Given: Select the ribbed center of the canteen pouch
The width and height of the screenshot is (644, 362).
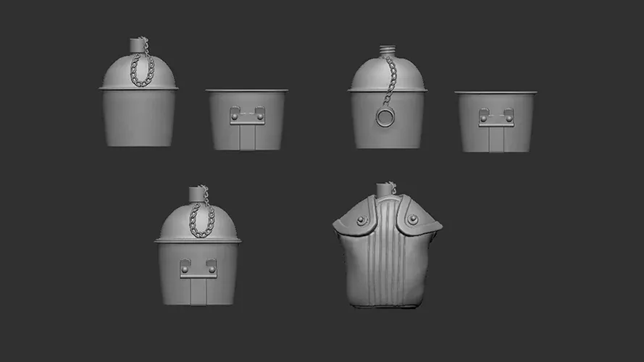Looking at the screenshot, I should (x=387, y=254).
